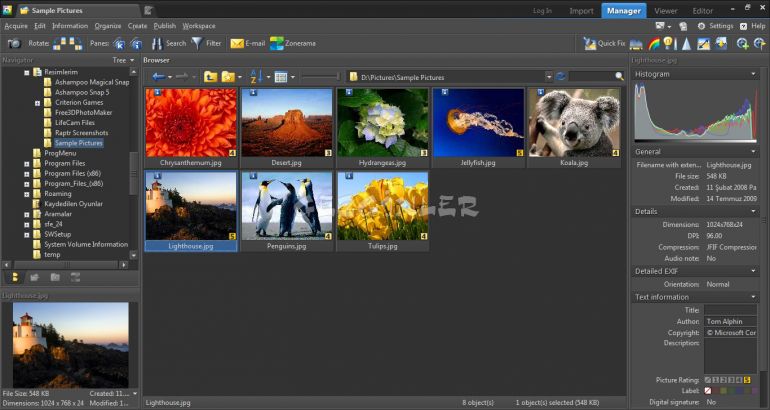Image resolution: width=770 pixels, height=410 pixels.
Task: Rotate picture left using first Rotate icon
Action: click(60, 44)
